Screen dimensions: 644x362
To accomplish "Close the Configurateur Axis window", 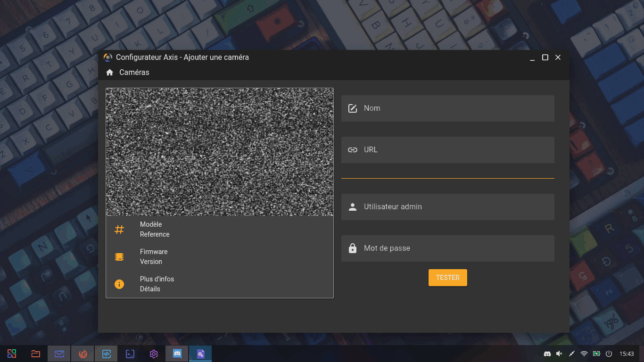I will point(558,58).
